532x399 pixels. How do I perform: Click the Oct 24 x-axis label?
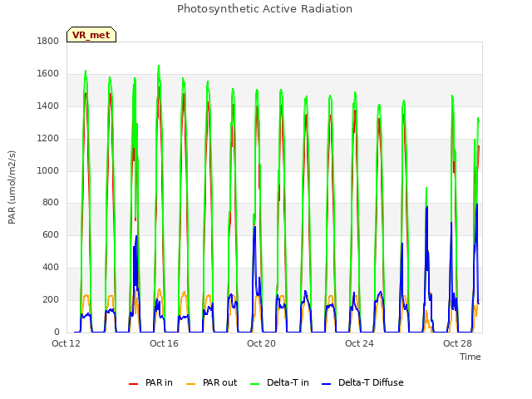359,343
